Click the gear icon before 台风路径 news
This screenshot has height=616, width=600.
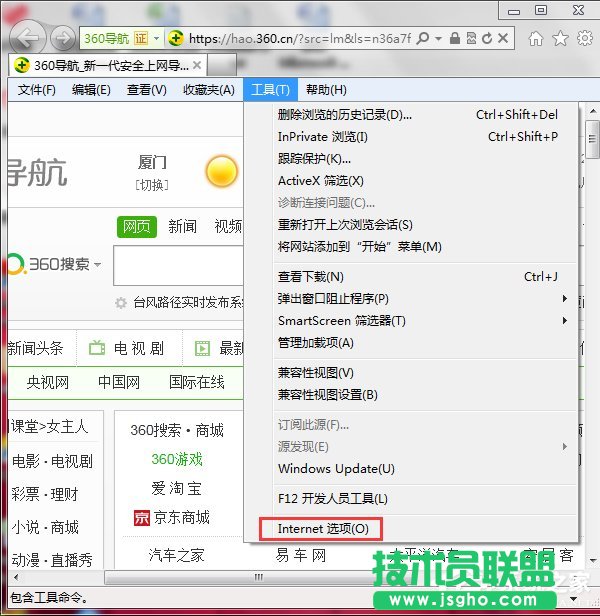121,303
